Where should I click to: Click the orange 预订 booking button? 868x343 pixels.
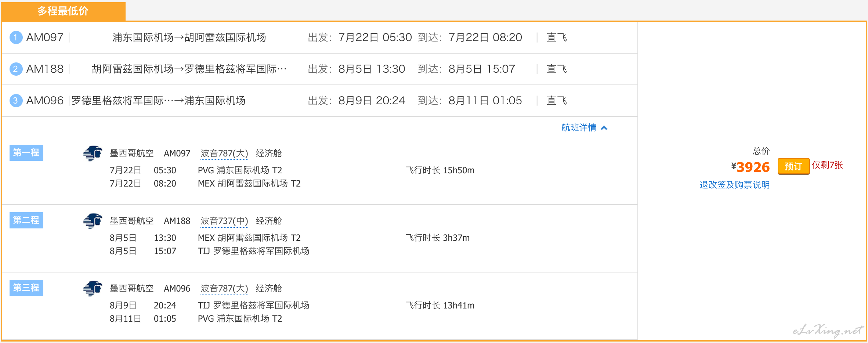tap(793, 166)
